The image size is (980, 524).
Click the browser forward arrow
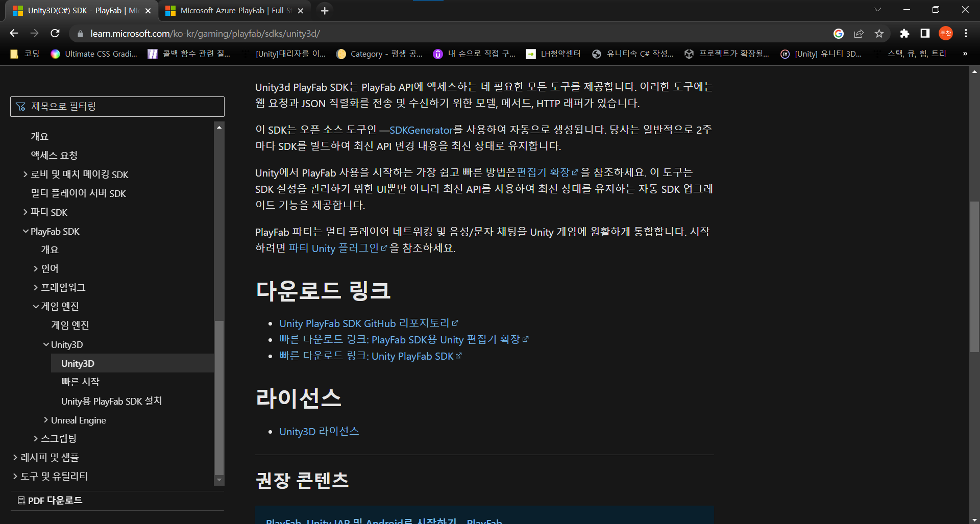tap(35, 33)
